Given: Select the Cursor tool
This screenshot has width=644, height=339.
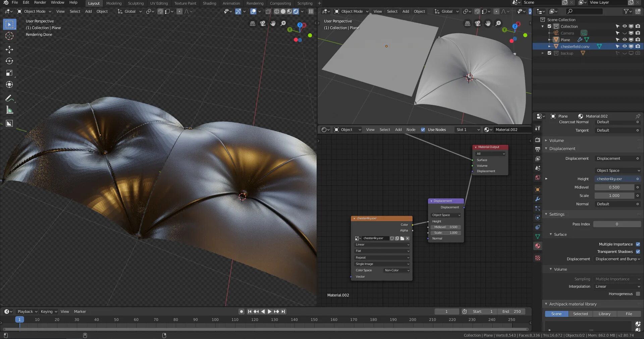Looking at the screenshot, I should tap(9, 36).
